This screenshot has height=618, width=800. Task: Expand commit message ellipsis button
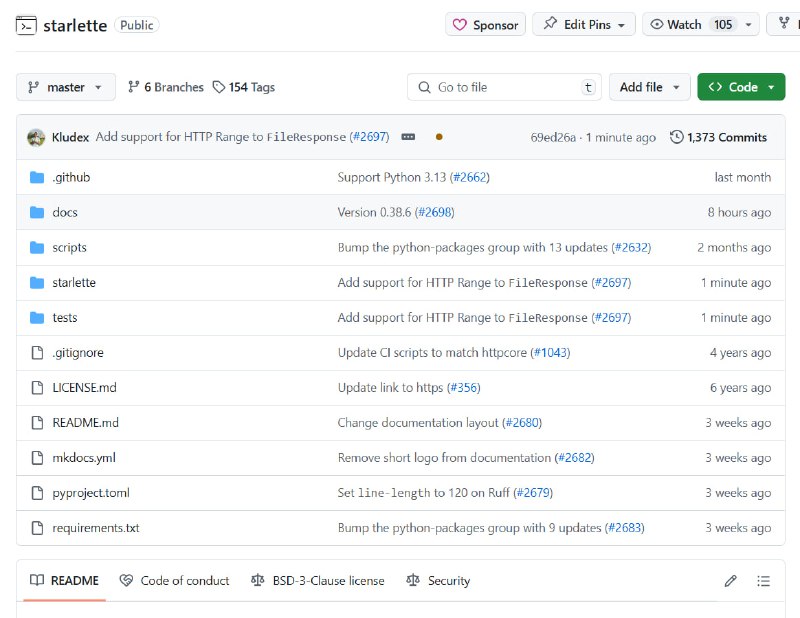(408, 137)
